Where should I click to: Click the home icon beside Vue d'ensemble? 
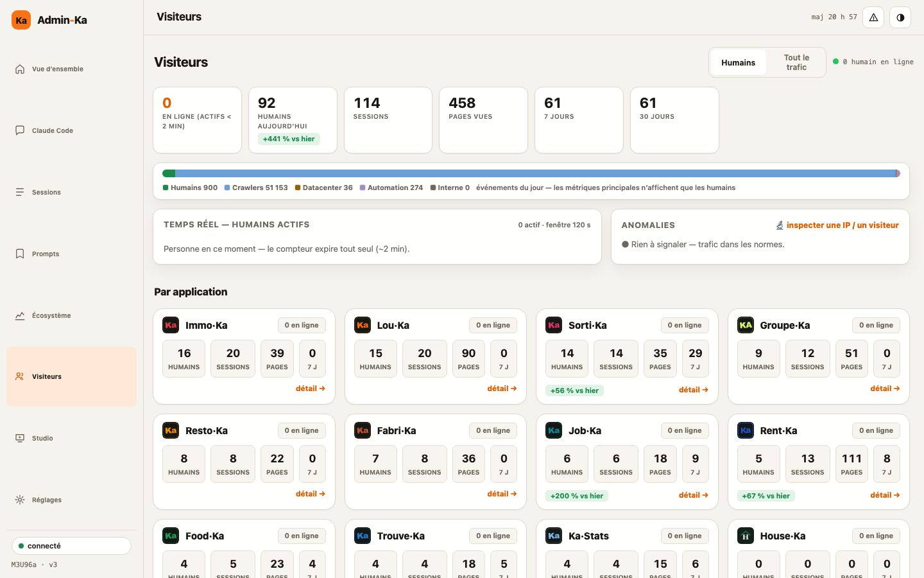(20, 69)
